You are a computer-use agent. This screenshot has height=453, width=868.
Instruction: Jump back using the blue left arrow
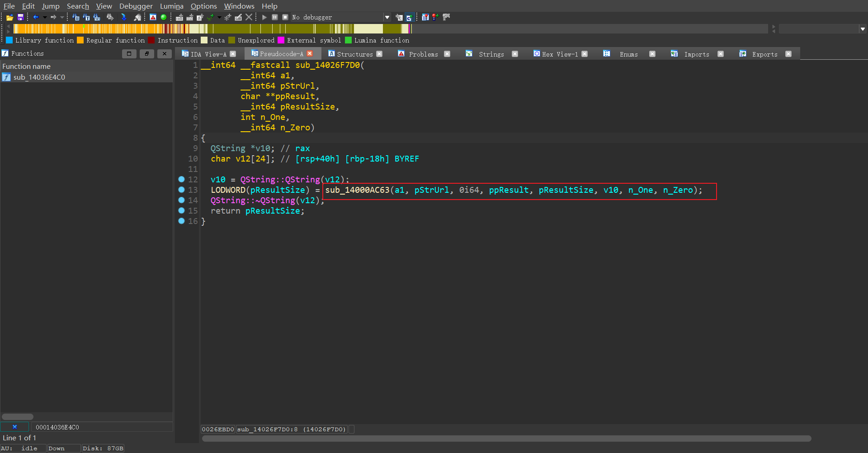36,17
